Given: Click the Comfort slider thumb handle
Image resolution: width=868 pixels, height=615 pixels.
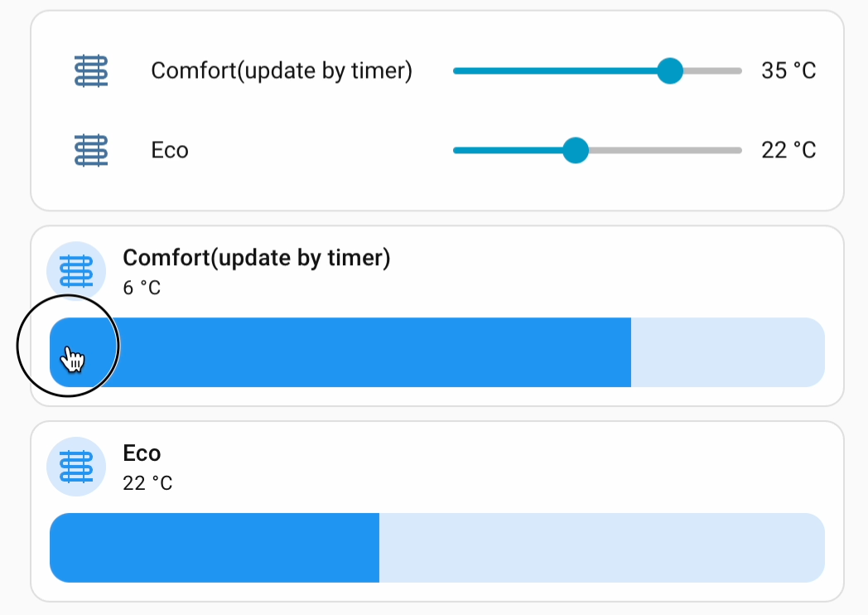Looking at the screenshot, I should (x=669, y=71).
